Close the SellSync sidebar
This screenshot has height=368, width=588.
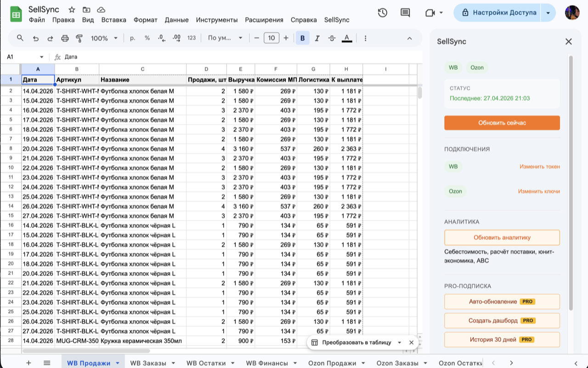tap(569, 41)
